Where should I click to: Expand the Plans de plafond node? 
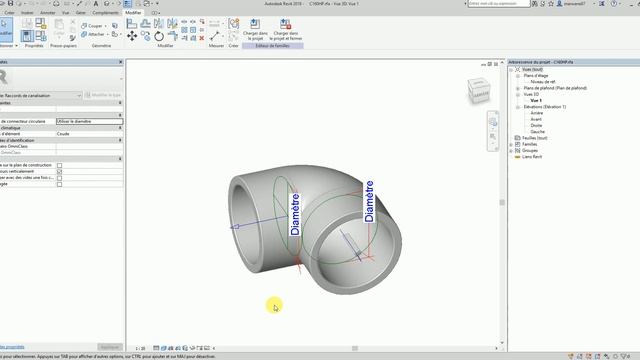pos(518,88)
